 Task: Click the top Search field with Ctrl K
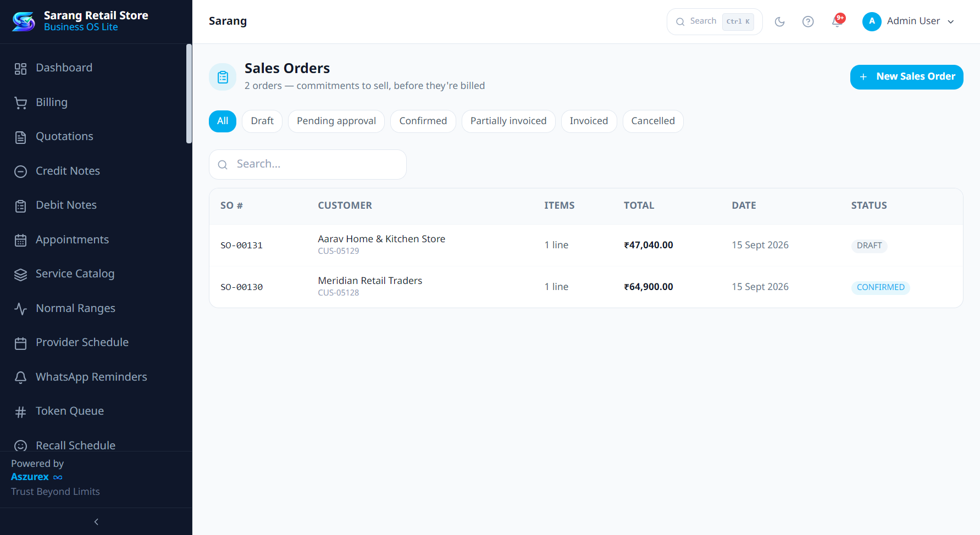pos(715,22)
